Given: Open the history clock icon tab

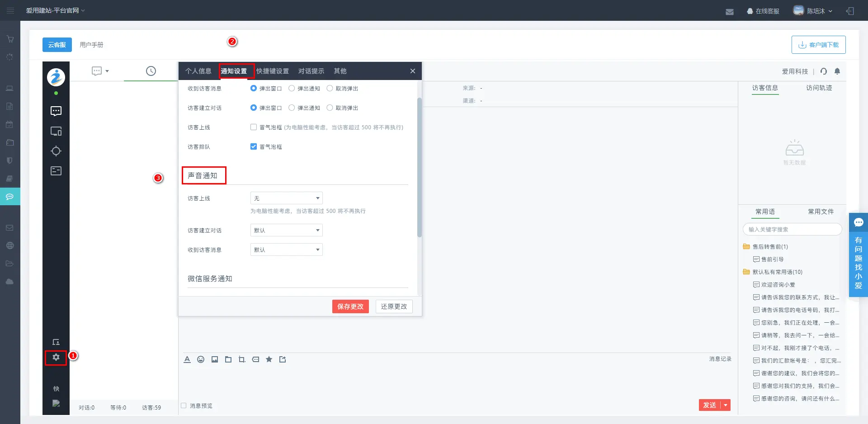Looking at the screenshot, I should 151,71.
